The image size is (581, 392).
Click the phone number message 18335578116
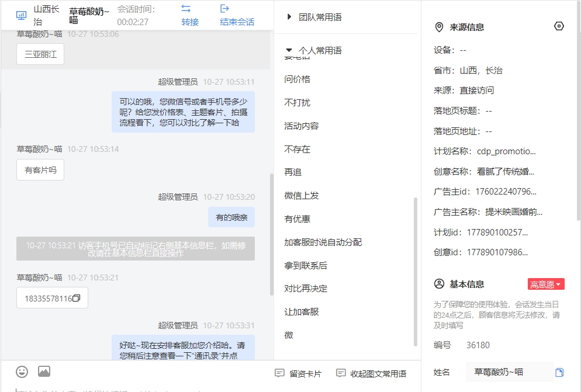(52, 298)
